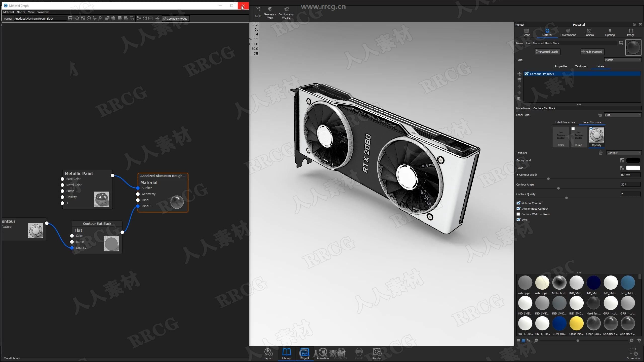This screenshot has width=644, height=362.
Task: Move label down with the arrow icon
Action: (x=519, y=93)
